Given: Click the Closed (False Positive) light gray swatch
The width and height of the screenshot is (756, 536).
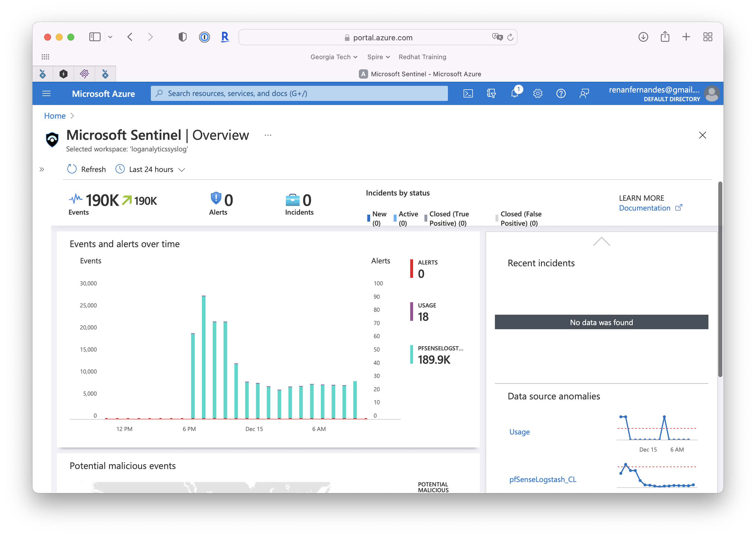Looking at the screenshot, I should [x=497, y=218].
